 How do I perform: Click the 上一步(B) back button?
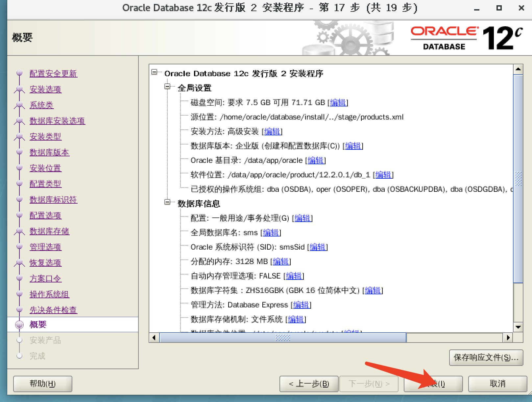click(x=309, y=384)
